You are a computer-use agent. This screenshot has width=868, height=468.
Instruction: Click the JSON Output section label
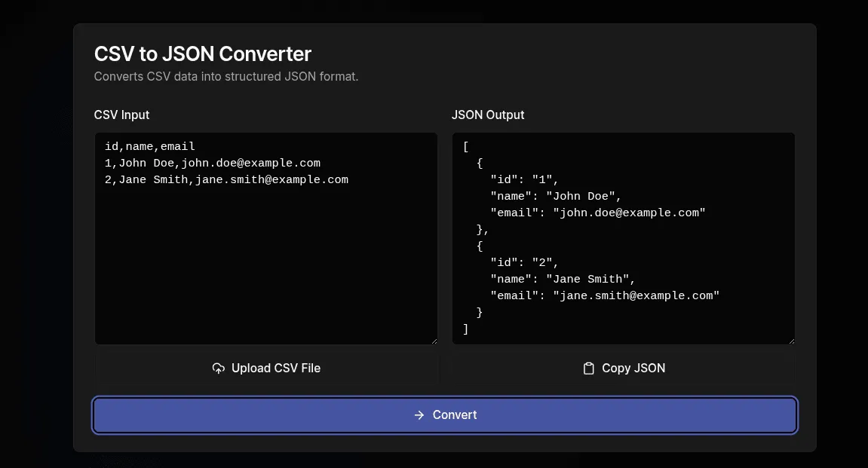(488, 115)
